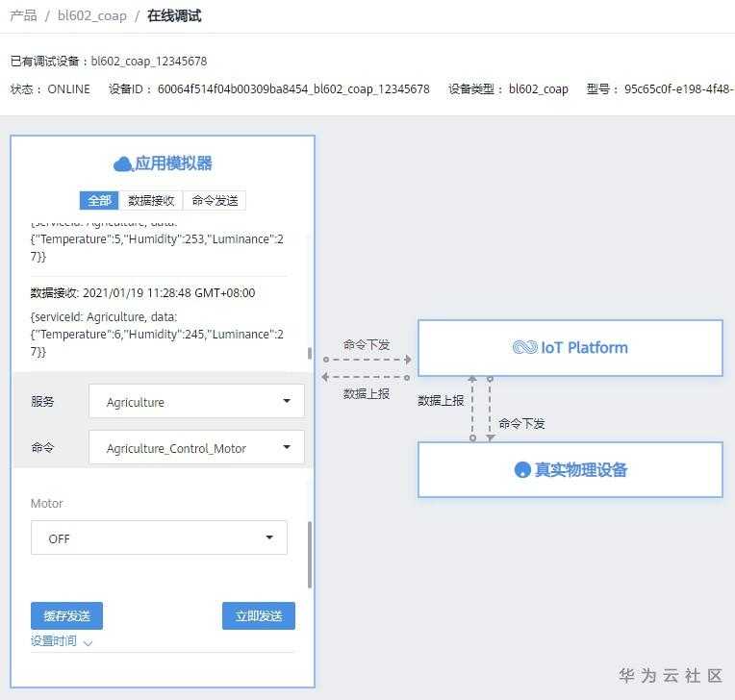
Task: Click the cloud icon beside 应用模拟器
Action: pos(123,164)
